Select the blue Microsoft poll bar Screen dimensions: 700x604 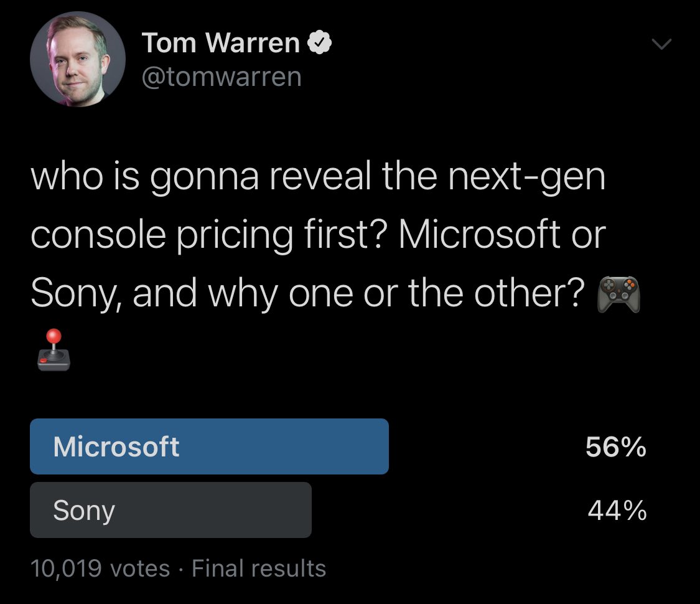click(209, 446)
